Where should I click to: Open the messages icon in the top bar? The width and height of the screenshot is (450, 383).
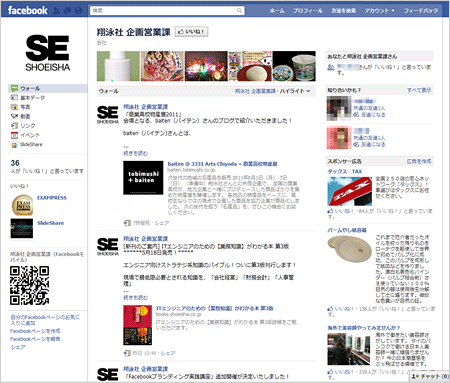[x=68, y=11]
